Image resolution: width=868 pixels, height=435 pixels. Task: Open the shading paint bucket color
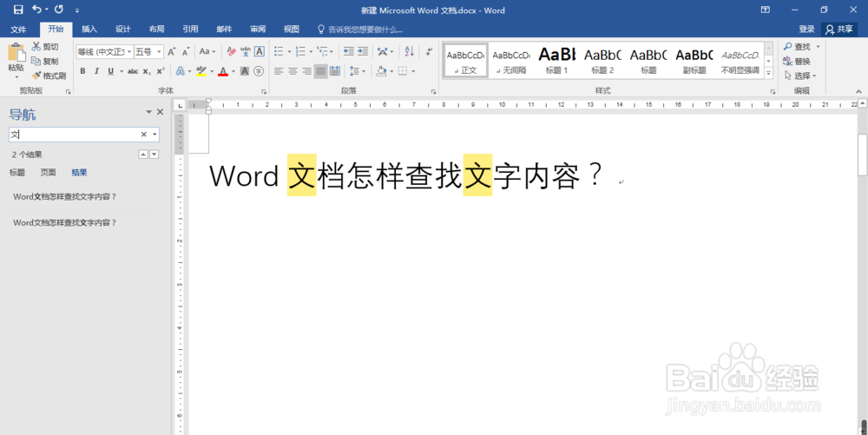click(381, 71)
